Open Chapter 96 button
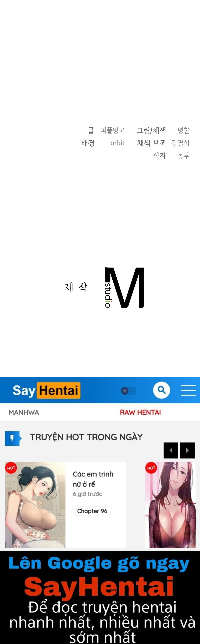Image resolution: width=200 pixels, height=644 pixels. (x=92, y=511)
